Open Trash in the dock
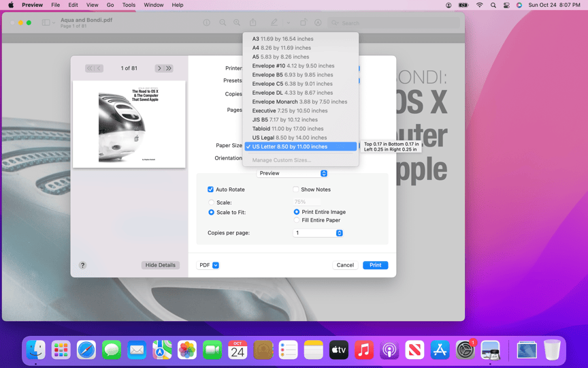The height and width of the screenshot is (368, 588). pos(552,350)
